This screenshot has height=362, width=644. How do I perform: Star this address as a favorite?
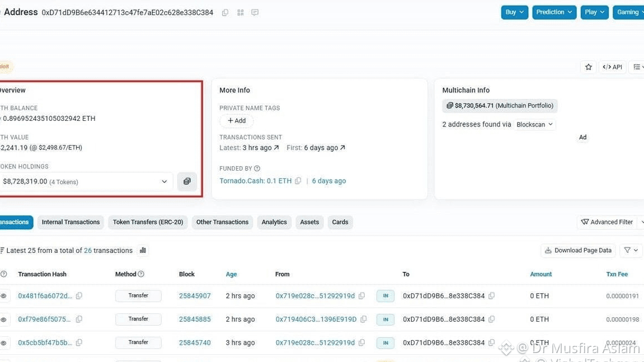(589, 67)
